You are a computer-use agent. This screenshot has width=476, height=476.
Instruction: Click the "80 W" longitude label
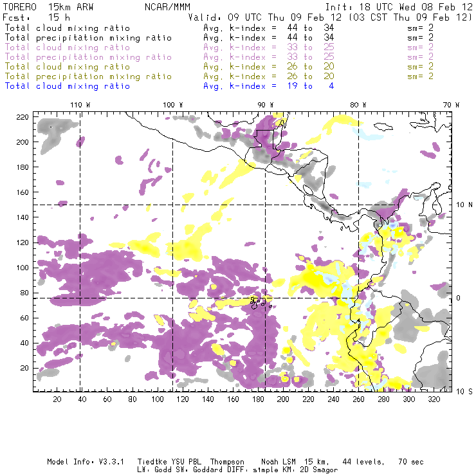(x=358, y=105)
